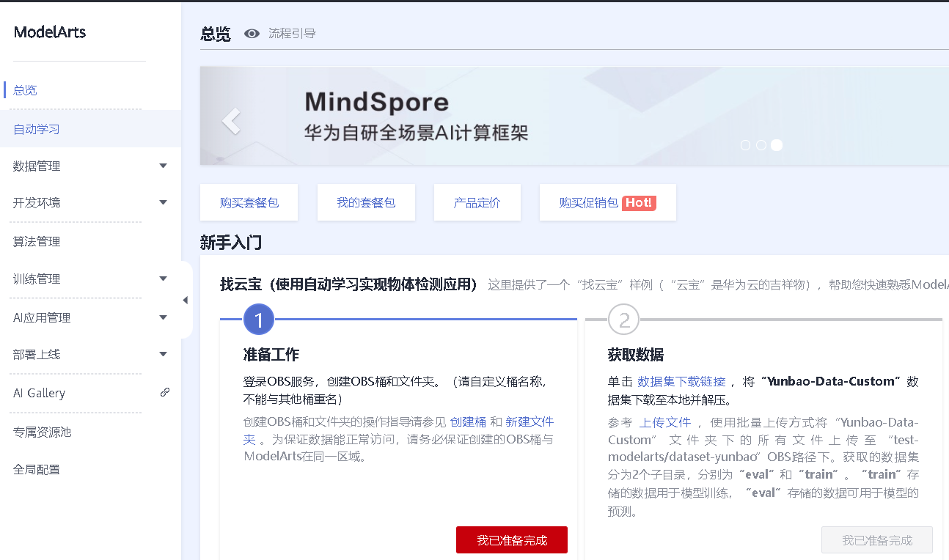
Task: Open the 上传文件 link
Action: click(x=665, y=422)
